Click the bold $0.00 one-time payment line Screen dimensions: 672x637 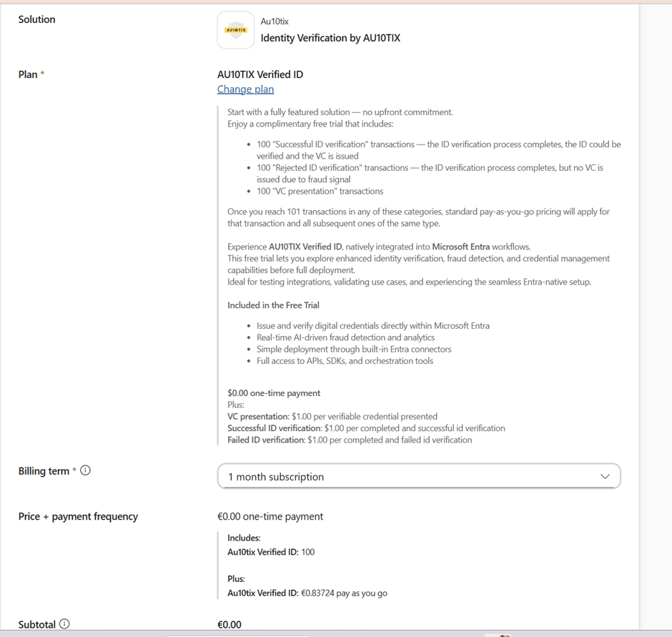pos(274,393)
